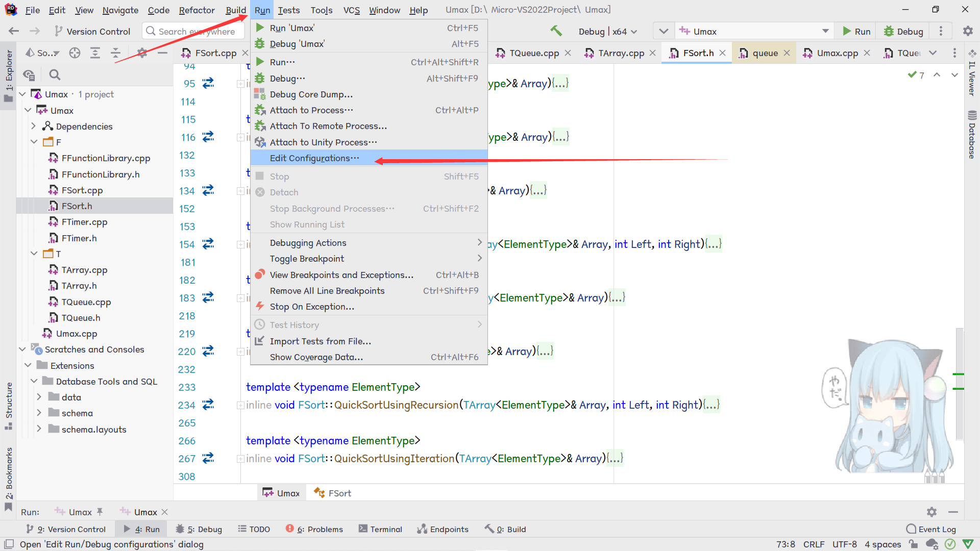Collapse the Database Tools and SQL folder
The image size is (980, 551).
pos(34,381)
